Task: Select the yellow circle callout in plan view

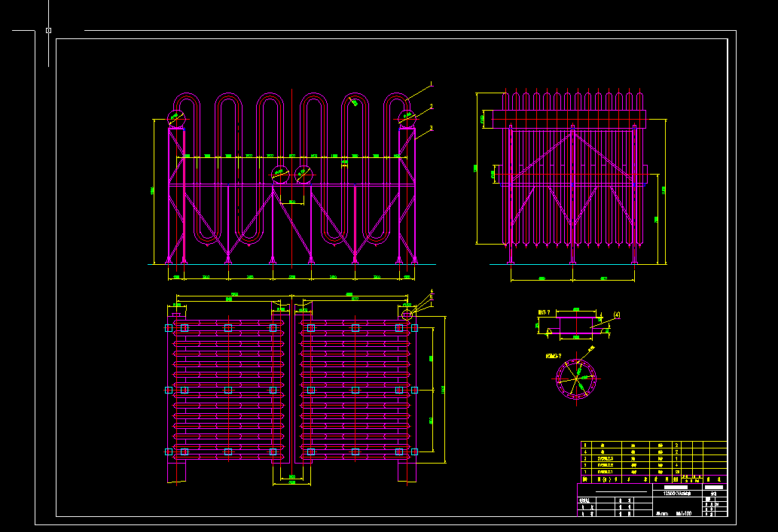Action: pos(407,315)
